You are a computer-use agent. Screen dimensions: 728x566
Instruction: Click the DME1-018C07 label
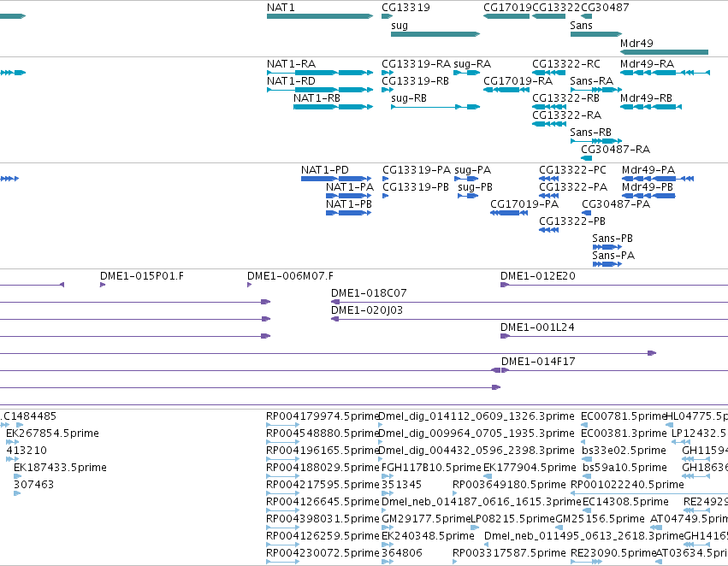369,293
